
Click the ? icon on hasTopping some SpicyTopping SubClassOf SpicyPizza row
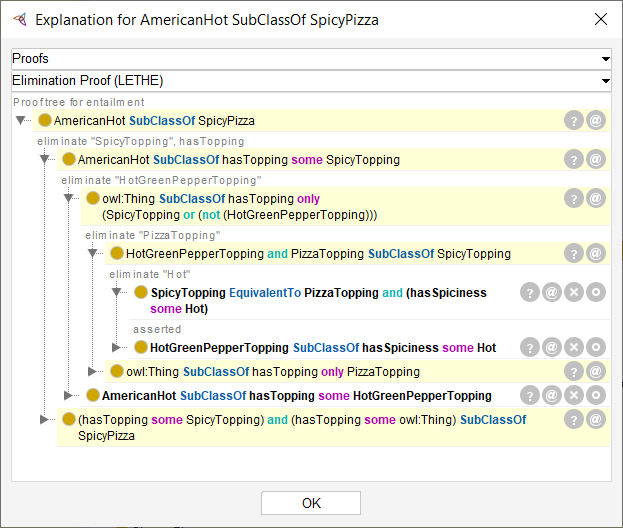coord(574,420)
